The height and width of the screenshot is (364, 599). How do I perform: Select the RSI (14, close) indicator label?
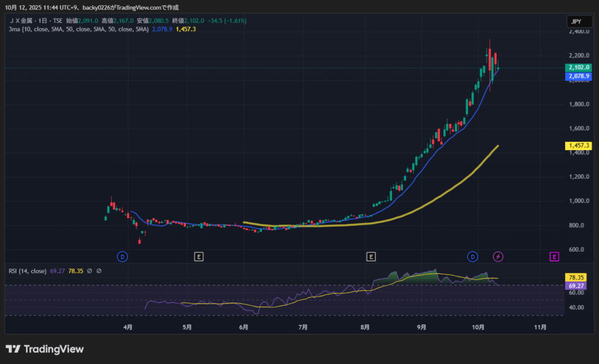[x=27, y=271]
